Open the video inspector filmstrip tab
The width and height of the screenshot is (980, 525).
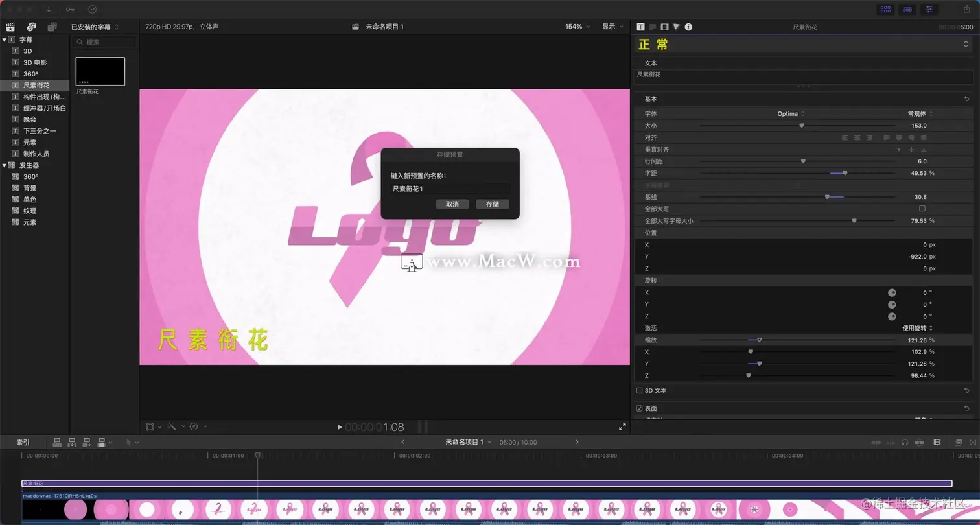[x=664, y=27]
